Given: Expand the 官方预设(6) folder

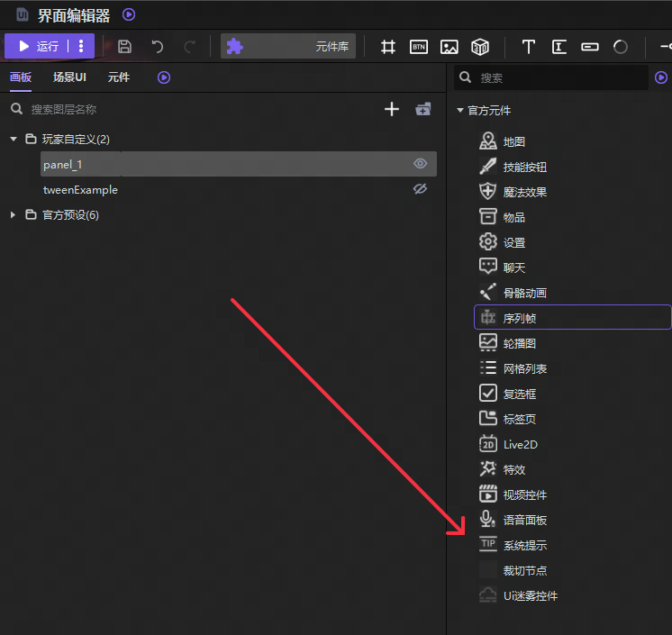Looking at the screenshot, I should [x=14, y=214].
